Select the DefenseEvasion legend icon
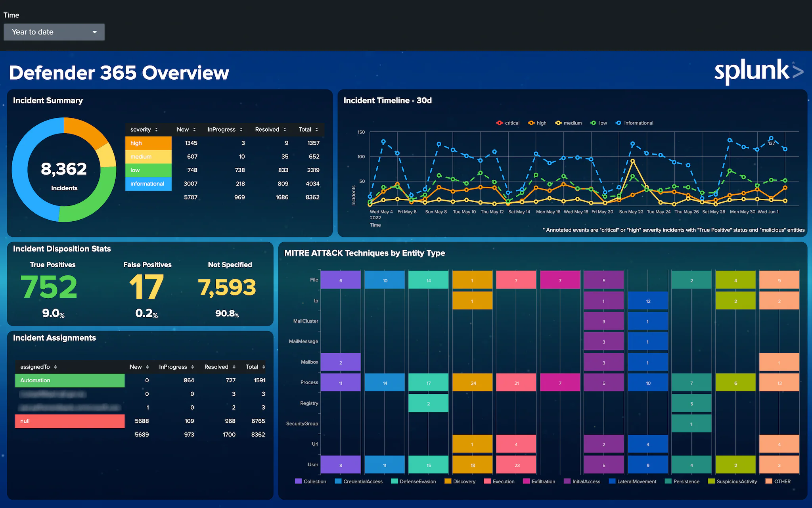Viewport: 812px width, 508px height. [394, 481]
